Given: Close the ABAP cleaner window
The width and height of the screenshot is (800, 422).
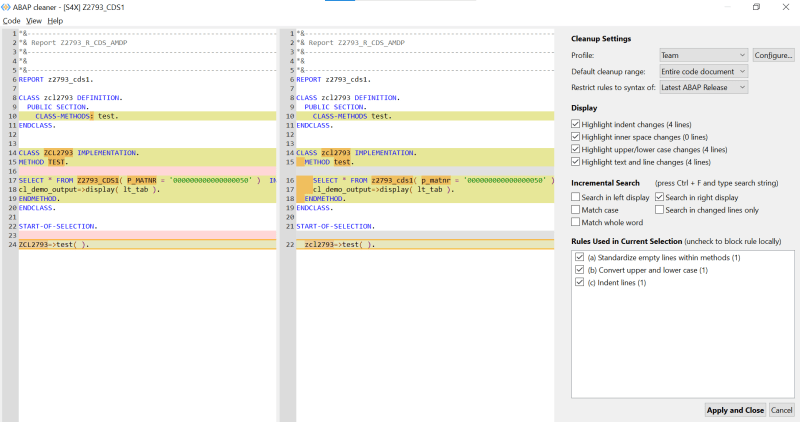Looking at the screenshot, I should 786,7.
